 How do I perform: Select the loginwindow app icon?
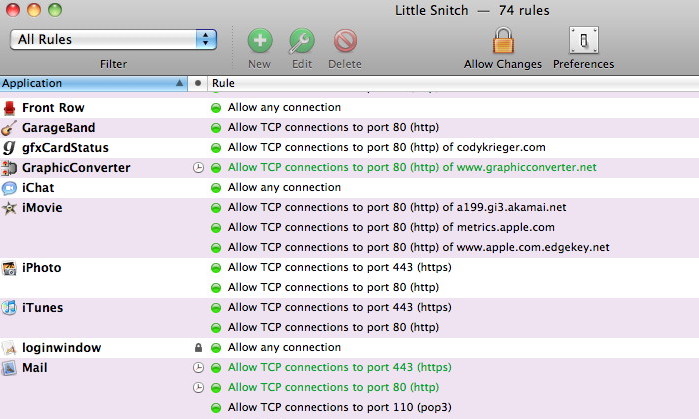[9, 348]
